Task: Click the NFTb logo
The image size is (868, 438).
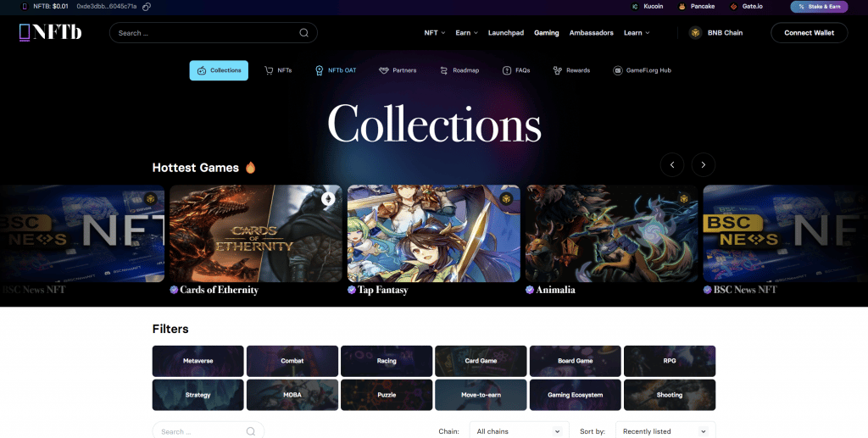Action: pyautogui.click(x=50, y=32)
